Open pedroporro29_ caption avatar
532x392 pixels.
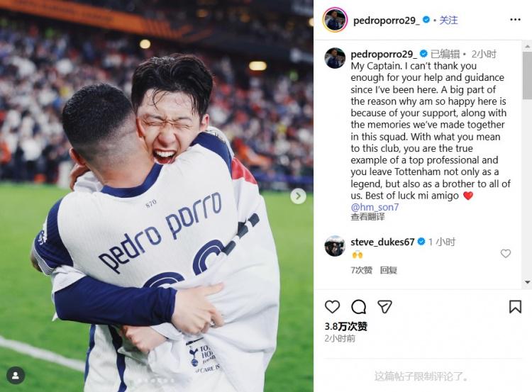pyautogui.click(x=335, y=58)
